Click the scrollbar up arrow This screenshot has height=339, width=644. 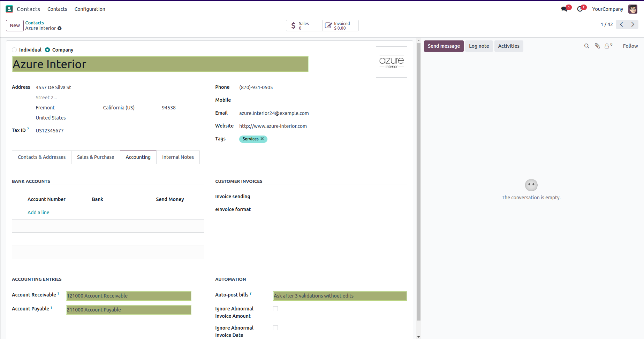coord(418,41)
